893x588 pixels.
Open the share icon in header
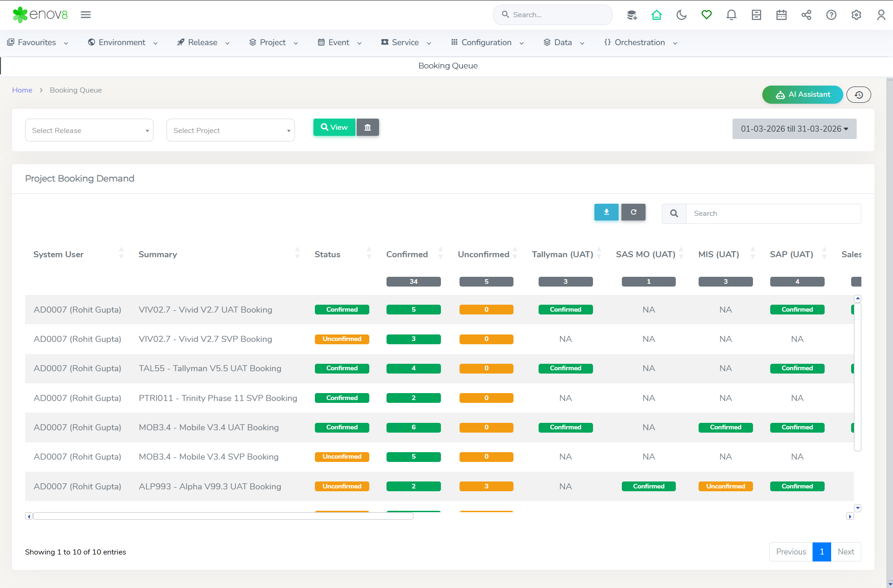(x=806, y=15)
